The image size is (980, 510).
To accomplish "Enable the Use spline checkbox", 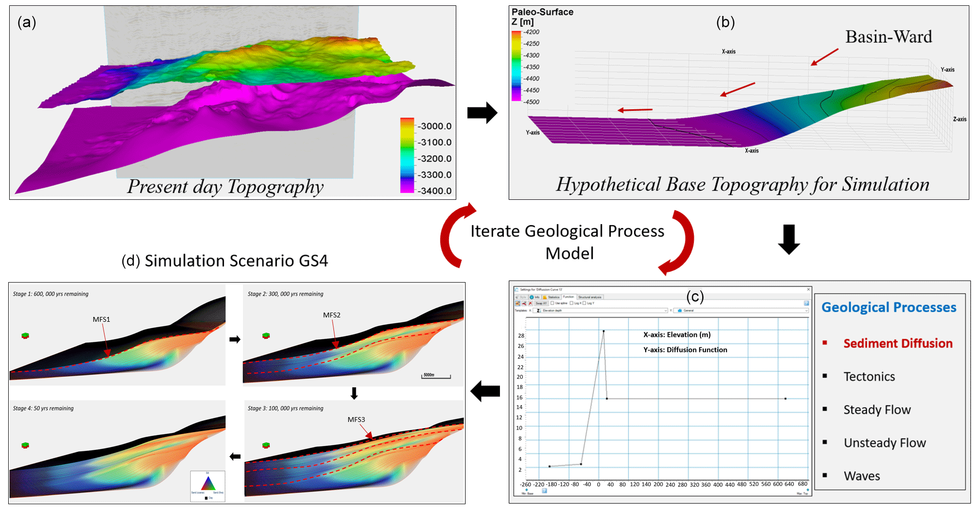I will click(x=552, y=303).
